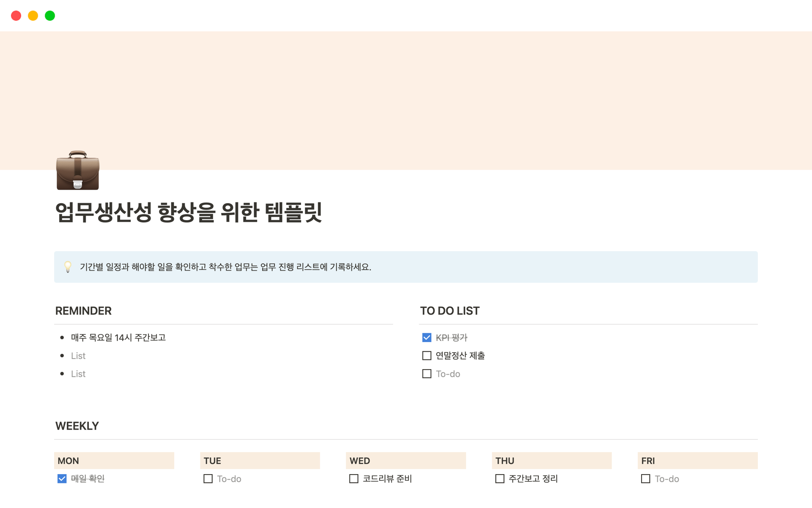Click the WEEKLY section heading
Screen dimensions: 812x508
click(x=77, y=426)
